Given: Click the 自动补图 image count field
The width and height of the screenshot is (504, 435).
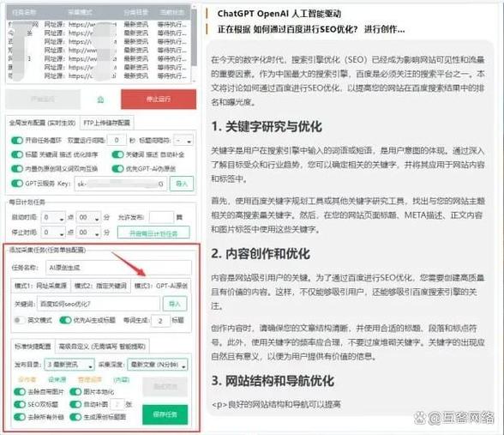Looking at the screenshot, I should 117,404.
